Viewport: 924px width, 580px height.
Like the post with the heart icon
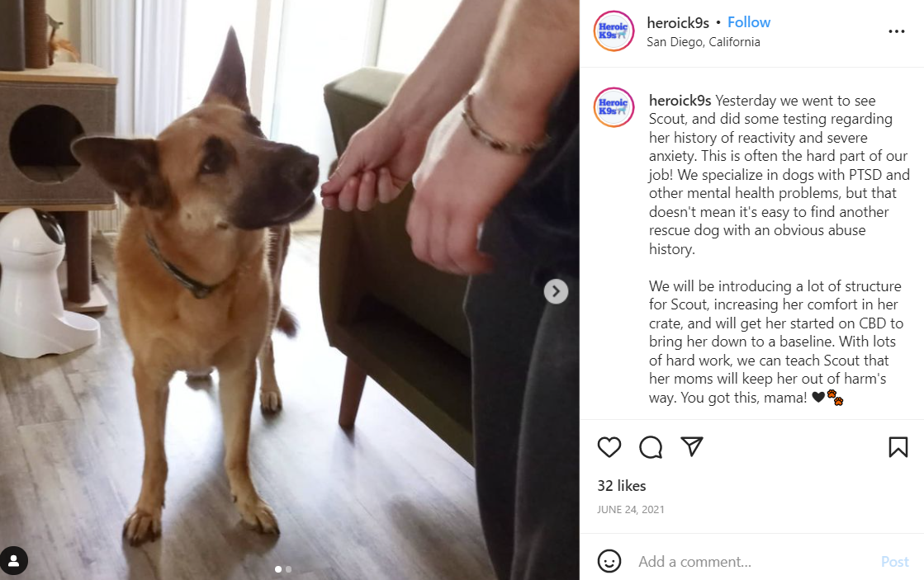tap(609, 447)
